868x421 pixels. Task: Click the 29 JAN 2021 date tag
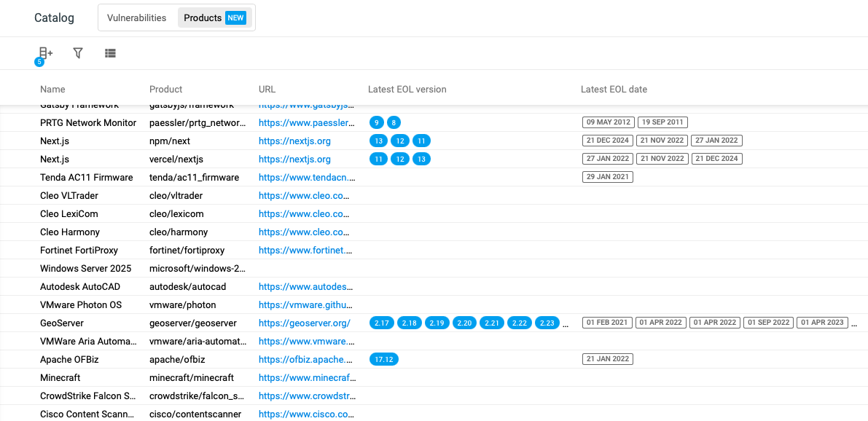pos(607,177)
